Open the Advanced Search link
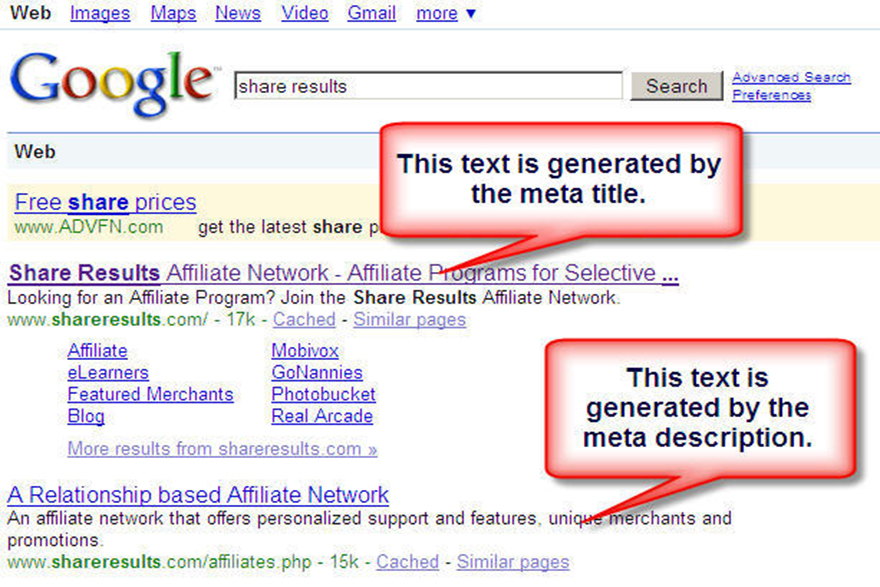This screenshot has height=587, width=880. point(791,77)
